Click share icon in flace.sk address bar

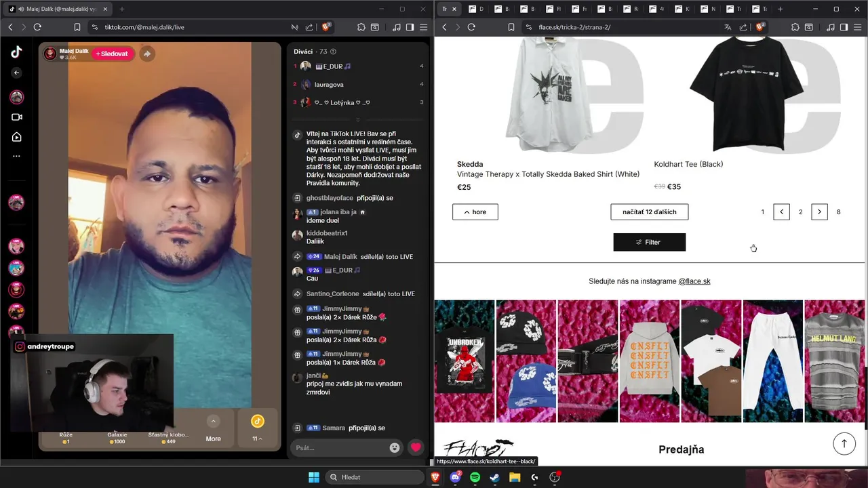tap(744, 27)
